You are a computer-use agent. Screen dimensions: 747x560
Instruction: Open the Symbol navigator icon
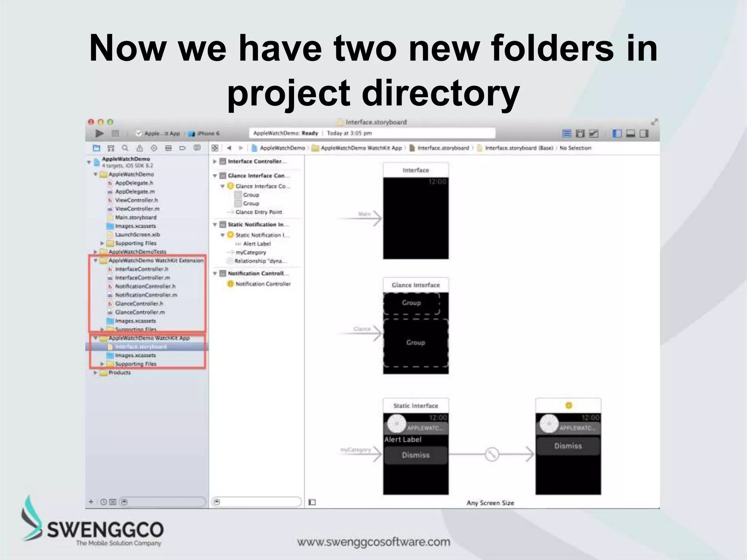[111, 148]
